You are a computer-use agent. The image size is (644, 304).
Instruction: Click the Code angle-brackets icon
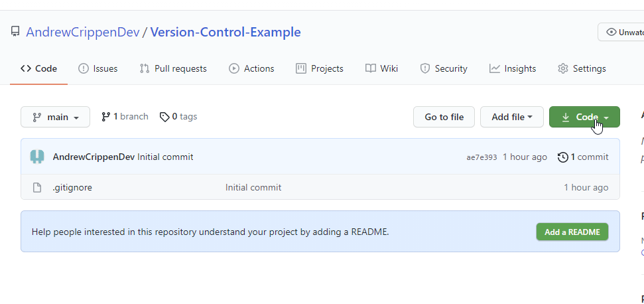pos(25,68)
